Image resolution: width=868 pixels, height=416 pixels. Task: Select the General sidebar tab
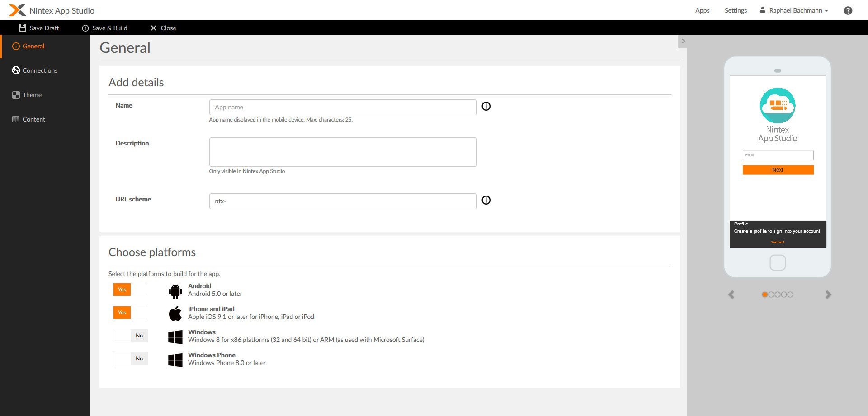45,46
